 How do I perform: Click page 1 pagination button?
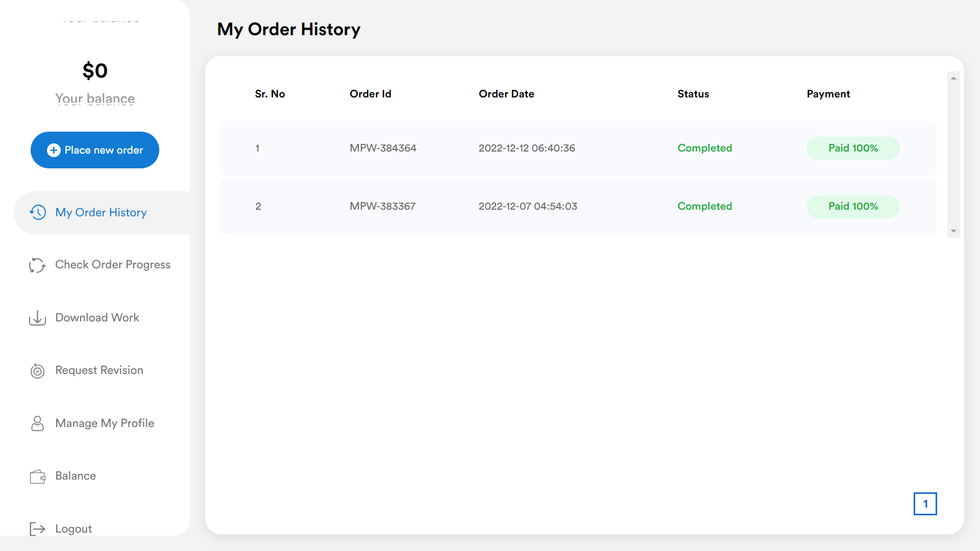925,504
